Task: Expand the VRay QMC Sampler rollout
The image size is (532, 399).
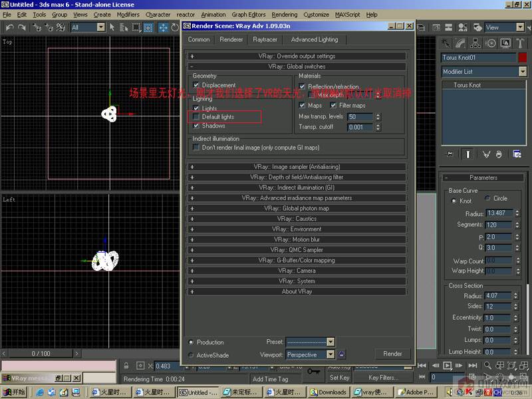Action: pyautogui.click(x=297, y=250)
